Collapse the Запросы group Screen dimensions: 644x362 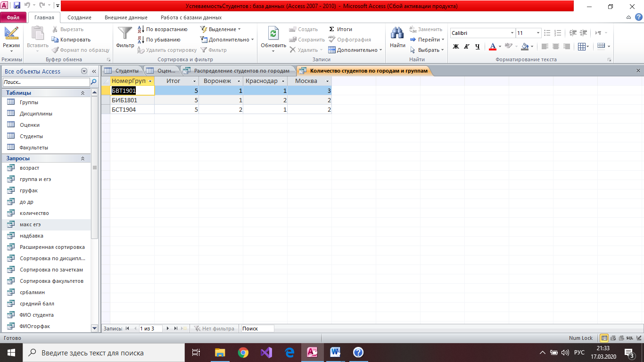[x=83, y=158]
